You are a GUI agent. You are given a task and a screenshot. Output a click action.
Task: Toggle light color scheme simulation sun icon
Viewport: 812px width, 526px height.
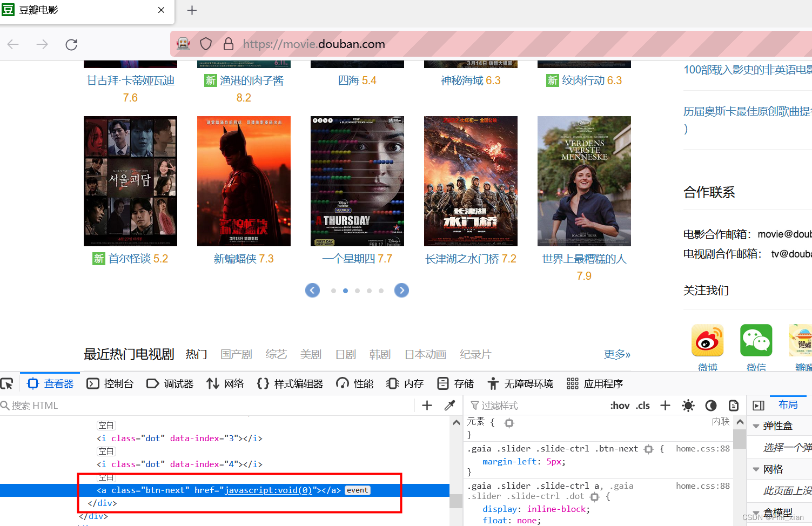pyautogui.click(x=688, y=406)
